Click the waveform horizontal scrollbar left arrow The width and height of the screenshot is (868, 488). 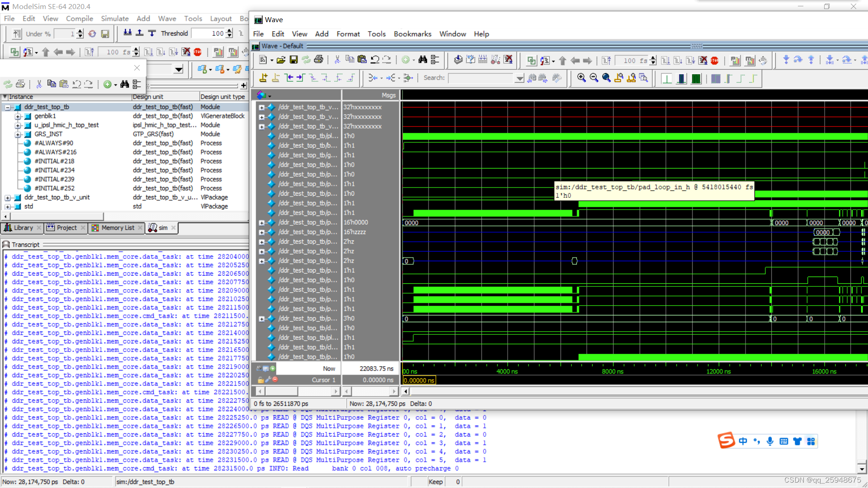pos(406,391)
